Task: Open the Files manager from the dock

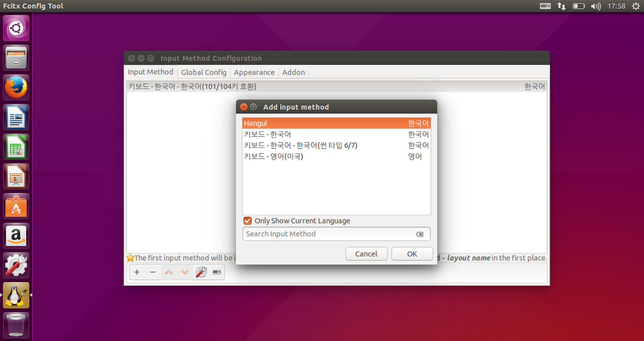Action: tap(16, 58)
